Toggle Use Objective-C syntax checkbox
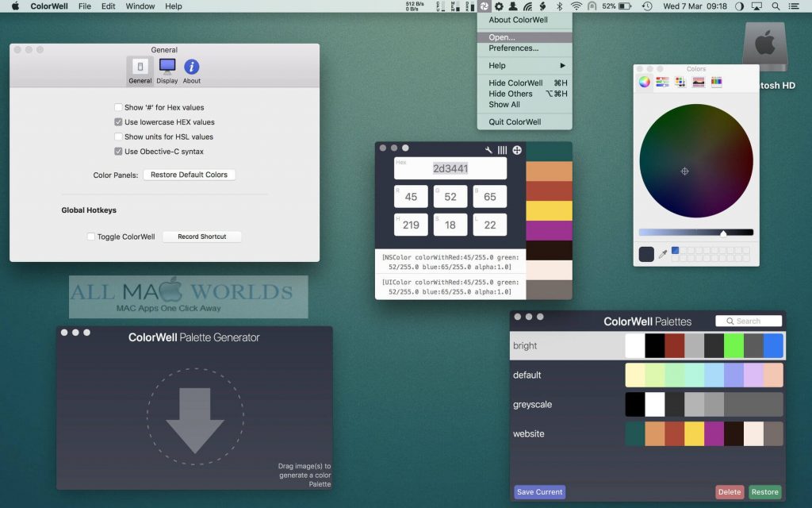Screen dimensions: 812x508 tap(118, 152)
